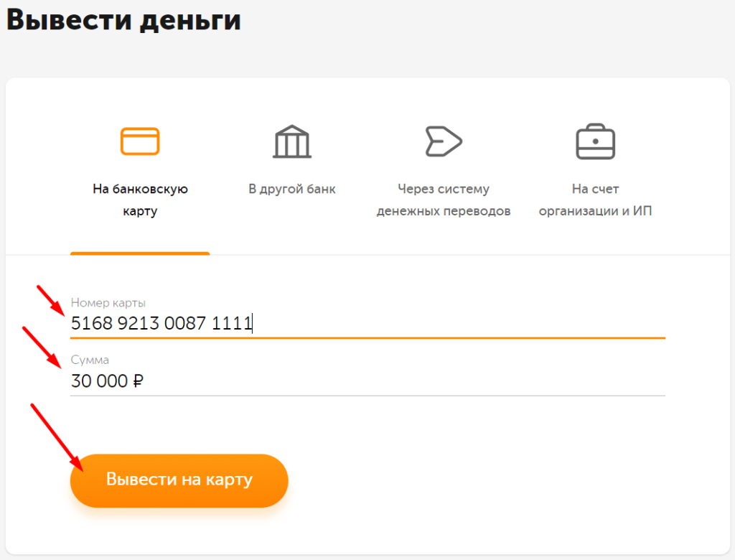Click the ruble sign in amount field
This screenshot has width=735, height=560.
[x=139, y=382]
